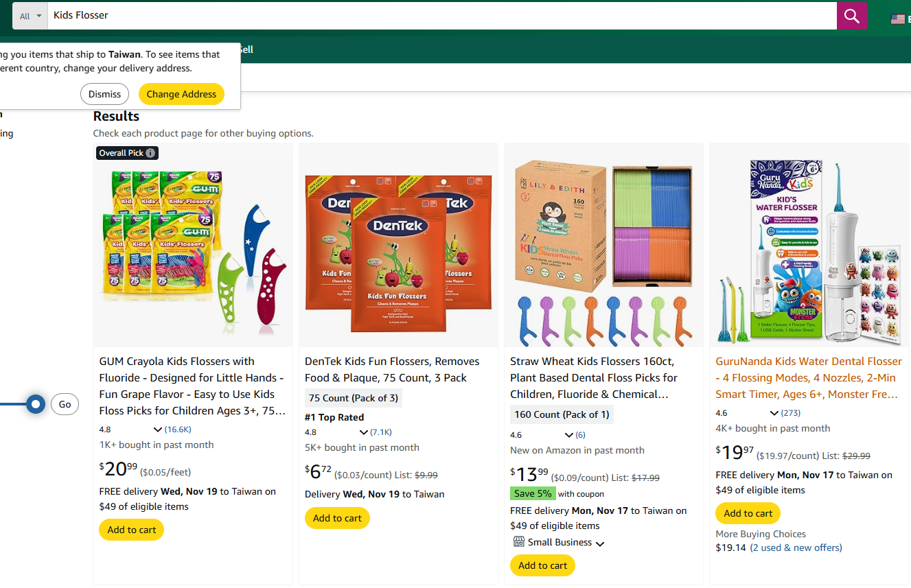The width and height of the screenshot is (911, 588).
Task: Expand GuruNanda rating breakdown chevron
Action: [774, 413]
